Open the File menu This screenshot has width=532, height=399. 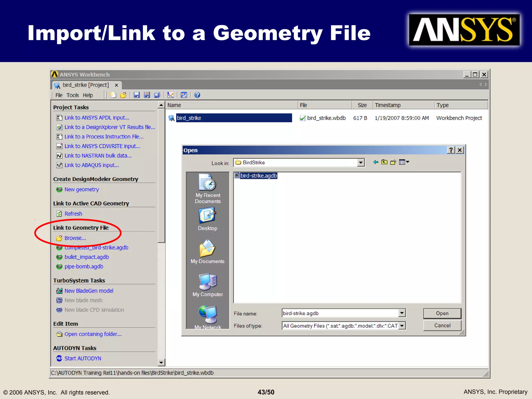coord(59,95)
